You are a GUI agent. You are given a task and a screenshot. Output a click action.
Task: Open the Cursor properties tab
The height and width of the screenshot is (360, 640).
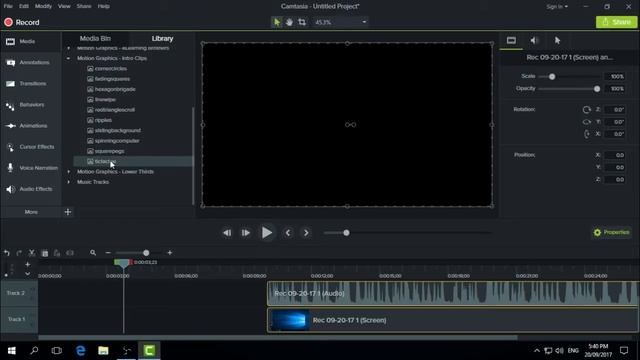point(557,40)
